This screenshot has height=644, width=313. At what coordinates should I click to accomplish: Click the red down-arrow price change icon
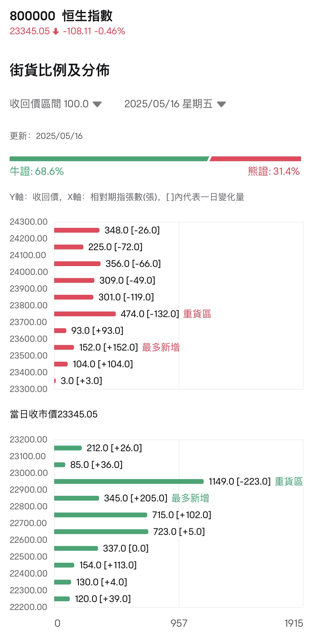pyautogui.click(x=56, y=32)
